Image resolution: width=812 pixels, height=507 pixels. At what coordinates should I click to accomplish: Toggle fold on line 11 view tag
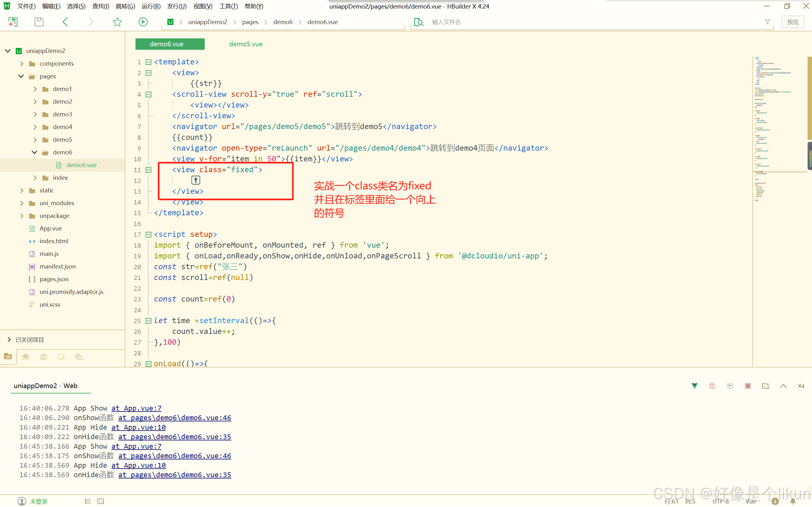(x=148, y=170)
